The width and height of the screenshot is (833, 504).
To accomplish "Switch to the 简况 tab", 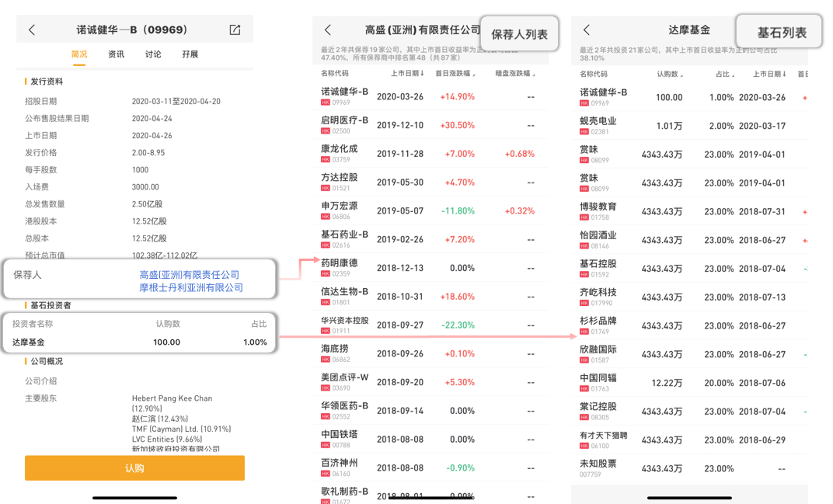I will (x=79, y=54).
